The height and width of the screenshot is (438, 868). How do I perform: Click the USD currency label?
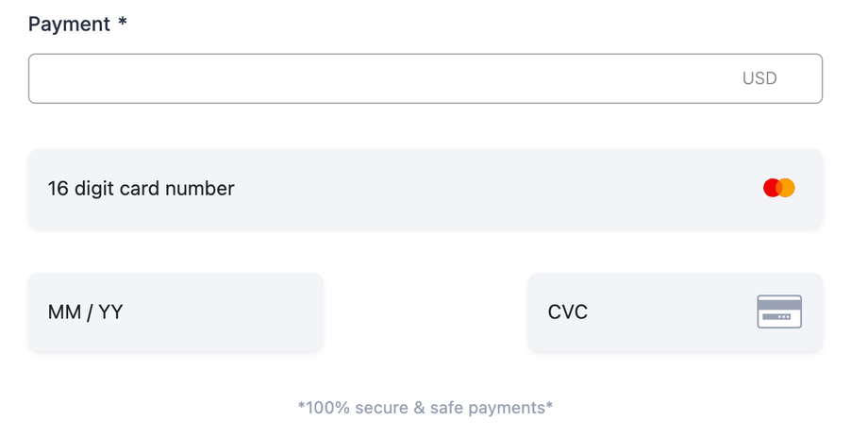759,78
